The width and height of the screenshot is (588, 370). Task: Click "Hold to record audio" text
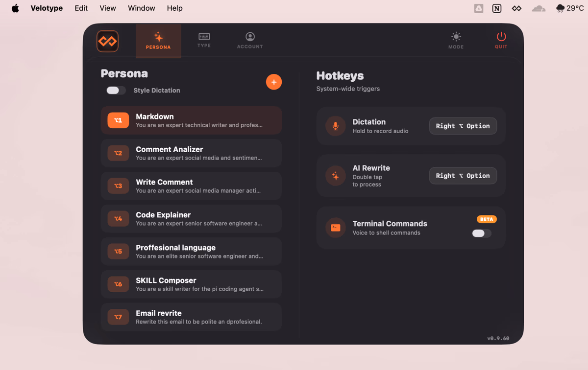380,131
